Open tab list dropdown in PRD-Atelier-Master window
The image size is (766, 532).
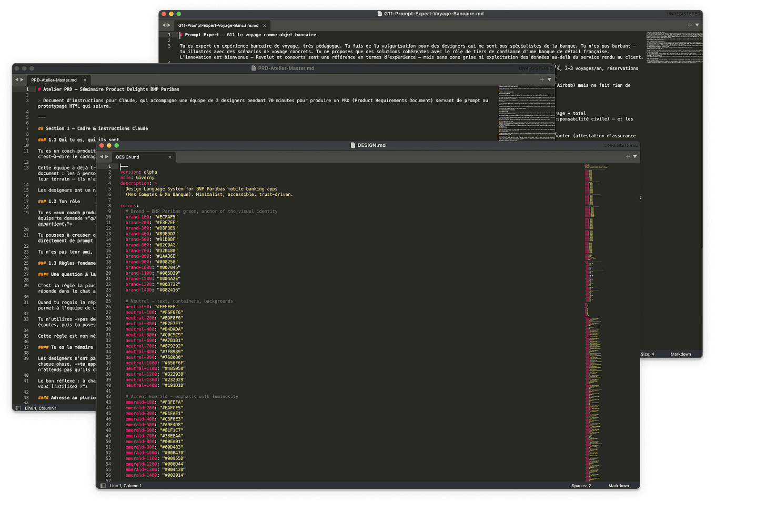549,79
